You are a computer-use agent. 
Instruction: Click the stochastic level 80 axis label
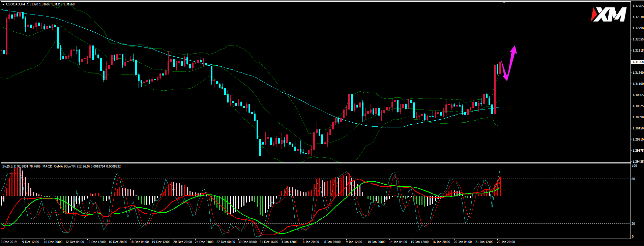pyautogui.click(x=634, y=179)
